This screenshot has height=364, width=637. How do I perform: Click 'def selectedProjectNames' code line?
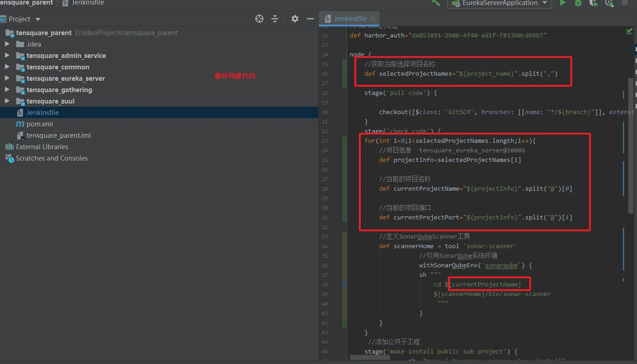pos(461,74)
